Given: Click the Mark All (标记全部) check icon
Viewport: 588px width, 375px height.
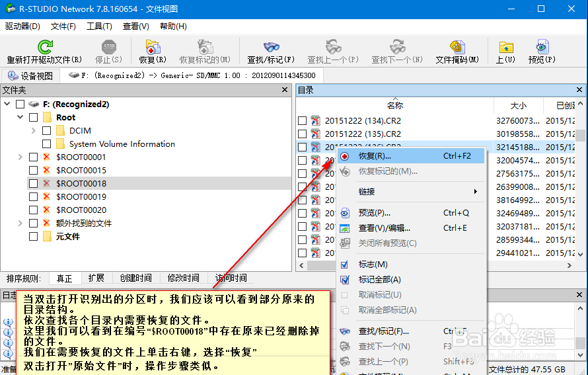Looking at the screenshot, I should 345,280.
